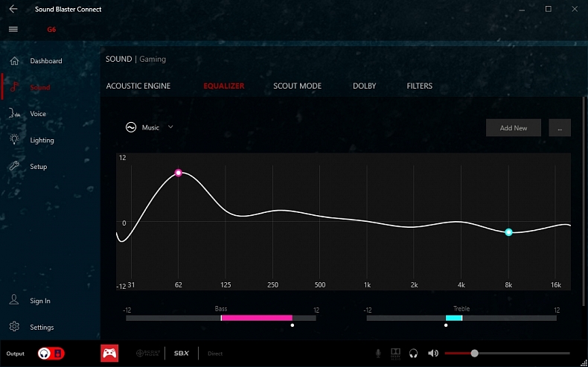Click the 250 frequency label
The image size is (588, 367).
pyautogui.click(x=272, y=285)
